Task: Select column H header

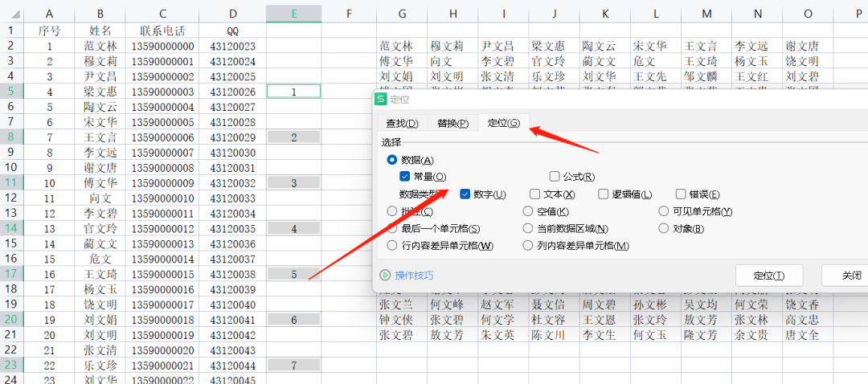Action: coord(452,14)
